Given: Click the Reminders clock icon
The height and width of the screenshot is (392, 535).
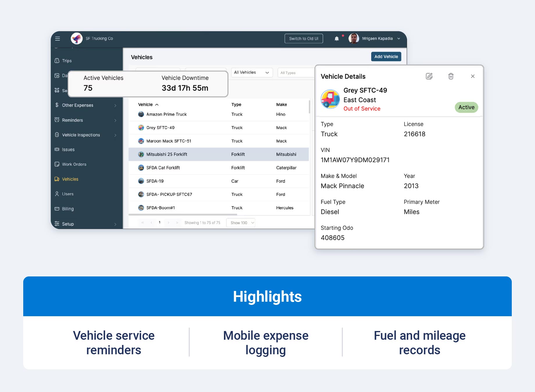Looking at the screenshot, I should 57,120.
